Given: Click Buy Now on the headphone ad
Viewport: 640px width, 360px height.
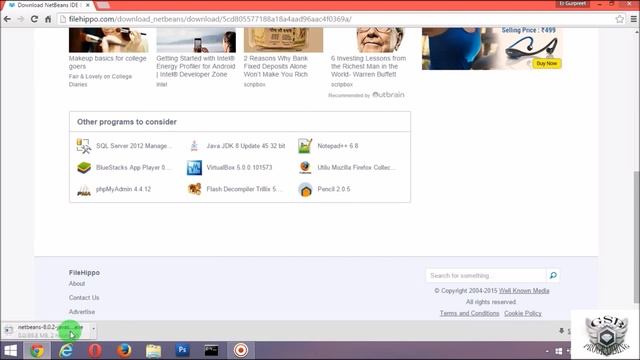Looking at the screenshot, I should coord(547,63).
